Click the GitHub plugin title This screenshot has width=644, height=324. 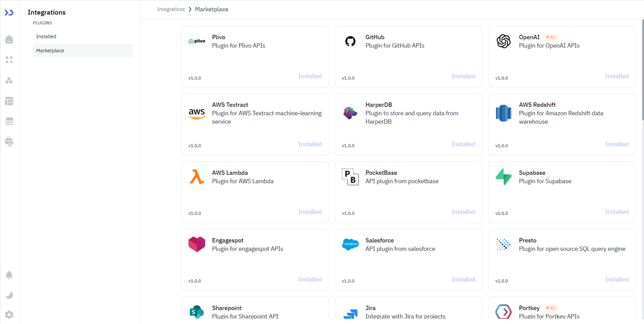[x=375, y=37]
